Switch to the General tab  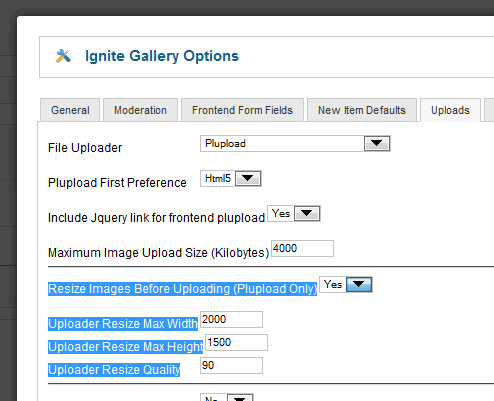coord(70,110)
